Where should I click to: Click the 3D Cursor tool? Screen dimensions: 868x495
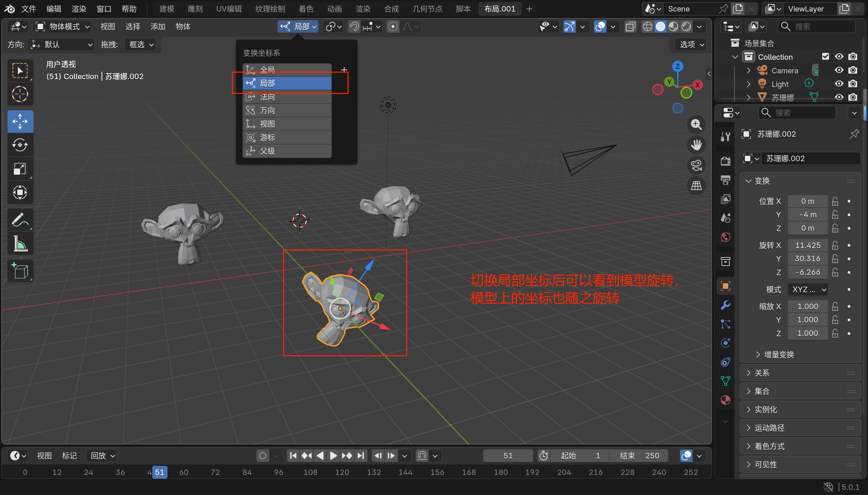click(x=20, y=94)
